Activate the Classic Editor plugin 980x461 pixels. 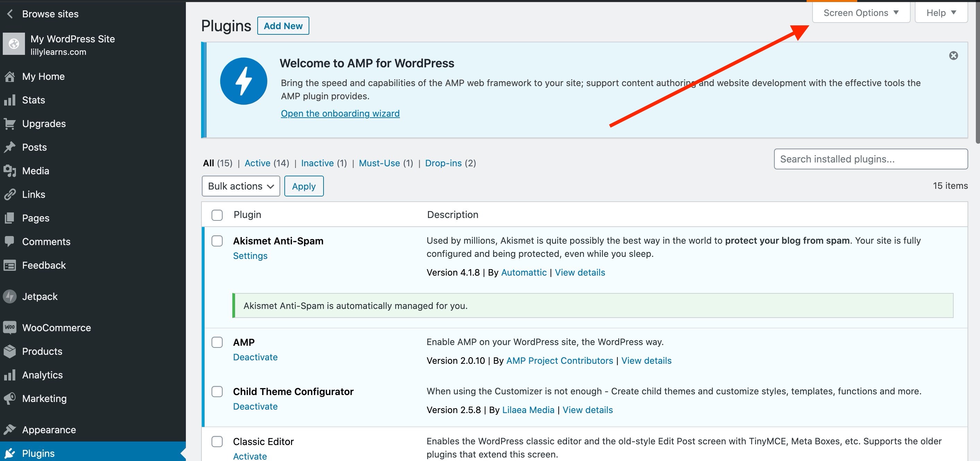coord(250,456)
